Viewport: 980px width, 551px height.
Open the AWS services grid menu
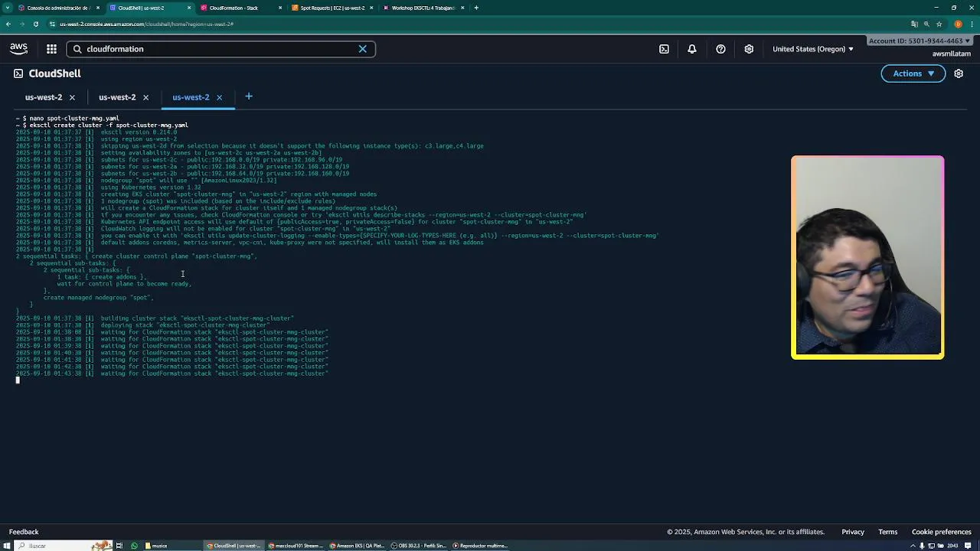tap(51, 49)
